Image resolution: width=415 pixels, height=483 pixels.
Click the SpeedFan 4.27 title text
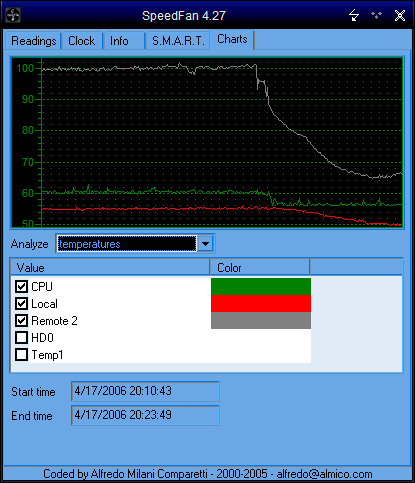click(x=184, y=16)
